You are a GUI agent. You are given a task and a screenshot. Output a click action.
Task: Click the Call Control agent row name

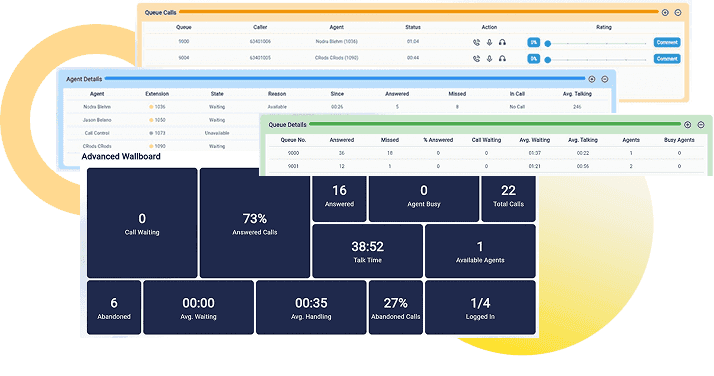tap(97, 133)
